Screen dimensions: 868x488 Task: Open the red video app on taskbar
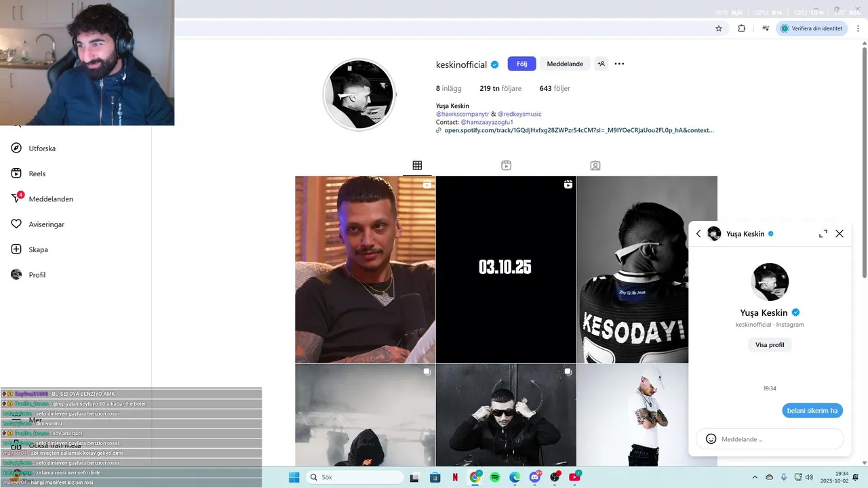coord(575,477)
